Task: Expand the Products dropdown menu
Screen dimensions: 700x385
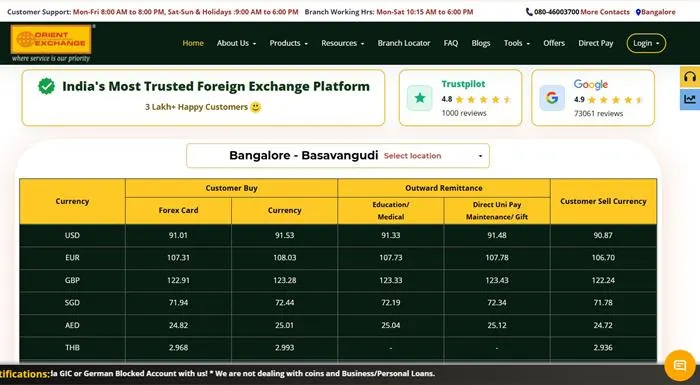Action: click(288, 43)
